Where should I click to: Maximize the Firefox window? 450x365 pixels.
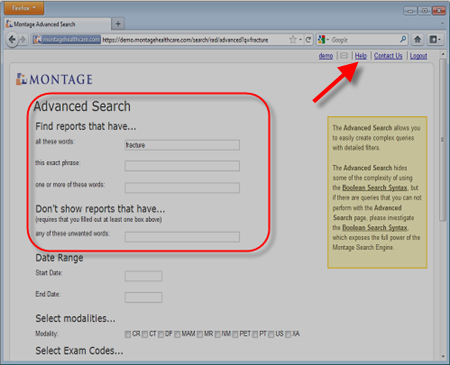click(x=424, y=11)
